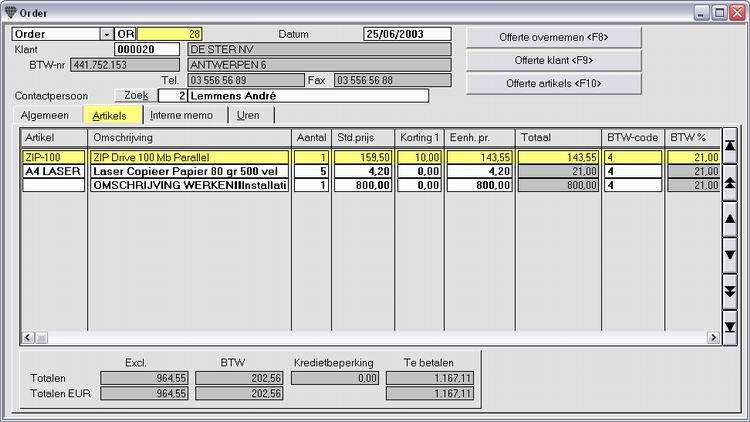The height and width of the screenshot is (422, 750).
Task: Click the Omschrijving column header
Action: [x=189, y=138]
